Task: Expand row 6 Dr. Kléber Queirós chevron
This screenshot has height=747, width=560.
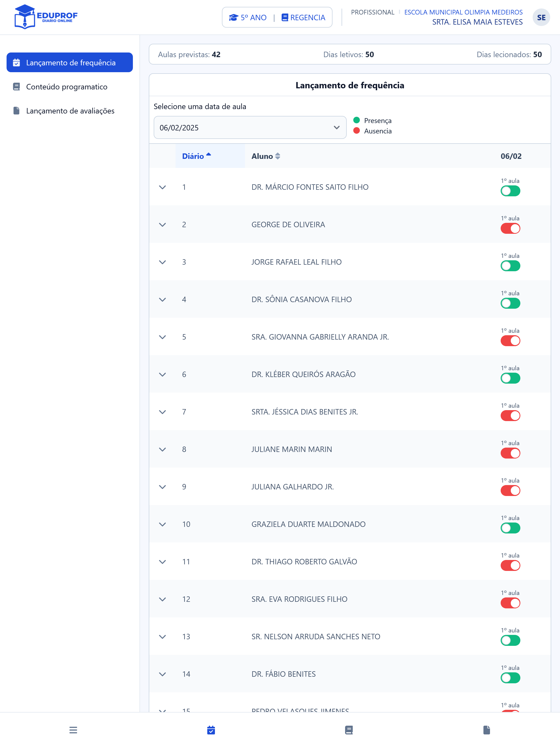Action: click(x=162, y=375)
